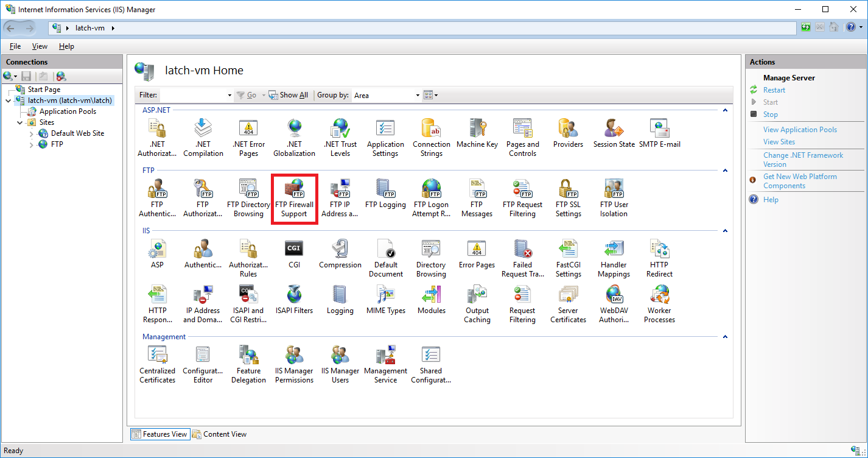Open .NET Error Pages feature

tap(248, 138)
